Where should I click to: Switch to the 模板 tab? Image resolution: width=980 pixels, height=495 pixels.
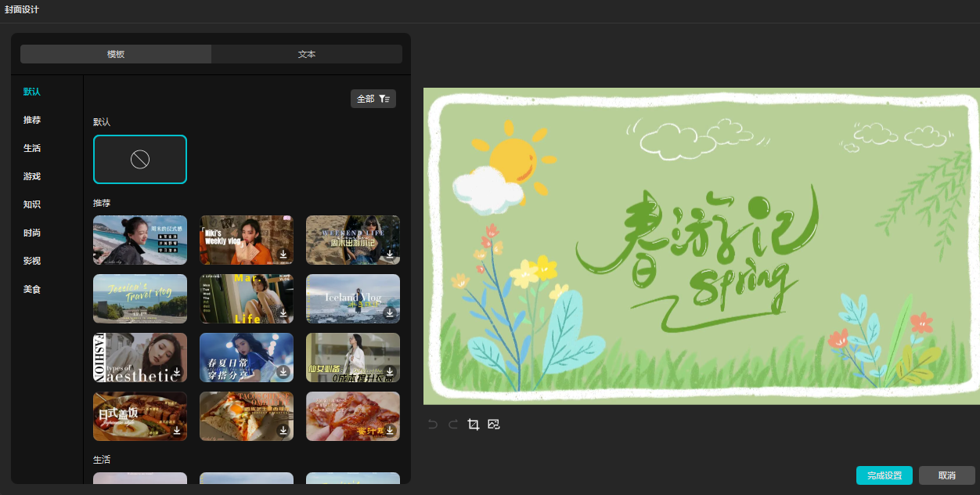[116, 54]
